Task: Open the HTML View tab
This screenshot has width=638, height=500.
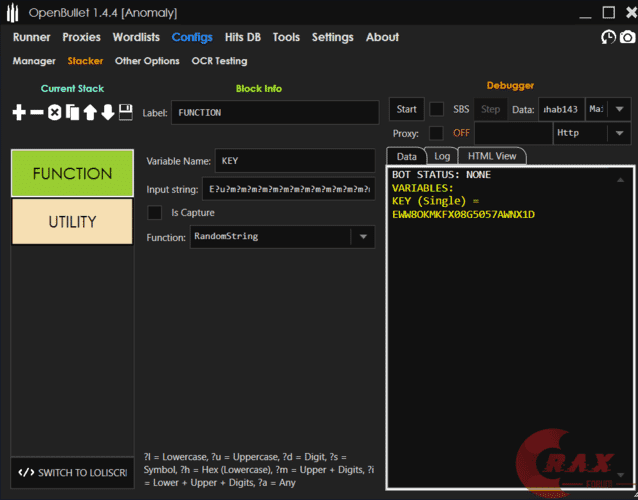Action: [x=492, y=156]
